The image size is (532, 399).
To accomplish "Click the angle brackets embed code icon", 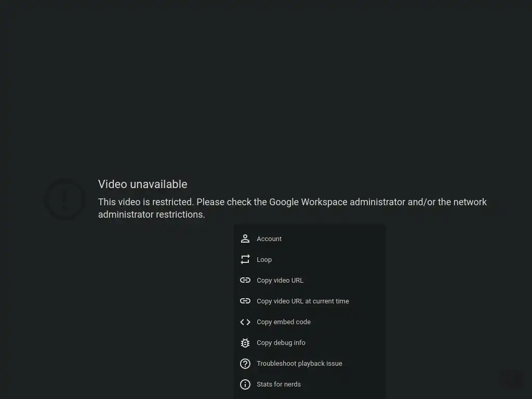I will coord(245,322).
